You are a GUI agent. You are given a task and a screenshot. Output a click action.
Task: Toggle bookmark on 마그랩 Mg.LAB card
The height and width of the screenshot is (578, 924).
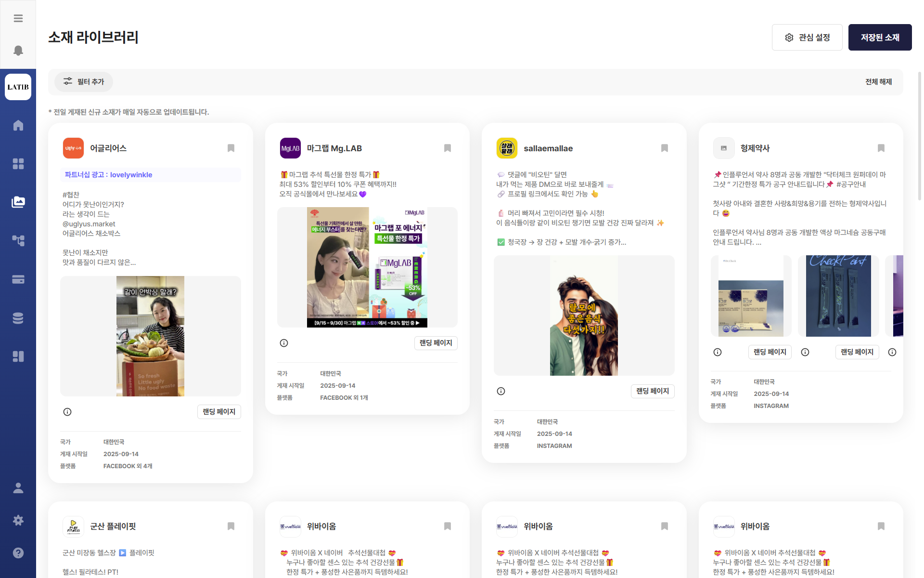point(448,148)
